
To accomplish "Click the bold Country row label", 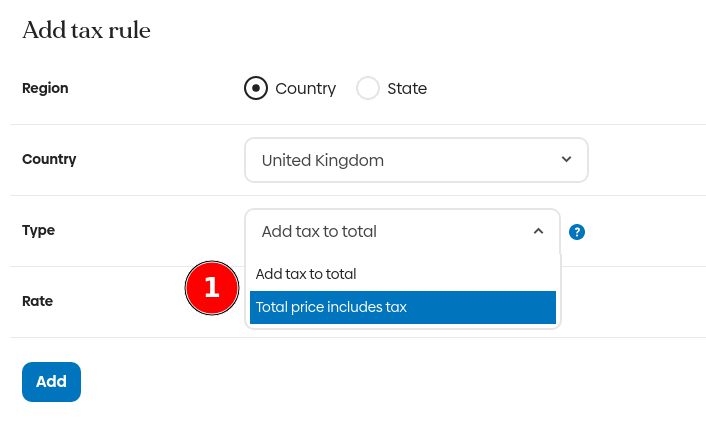I will click(49, 159).
